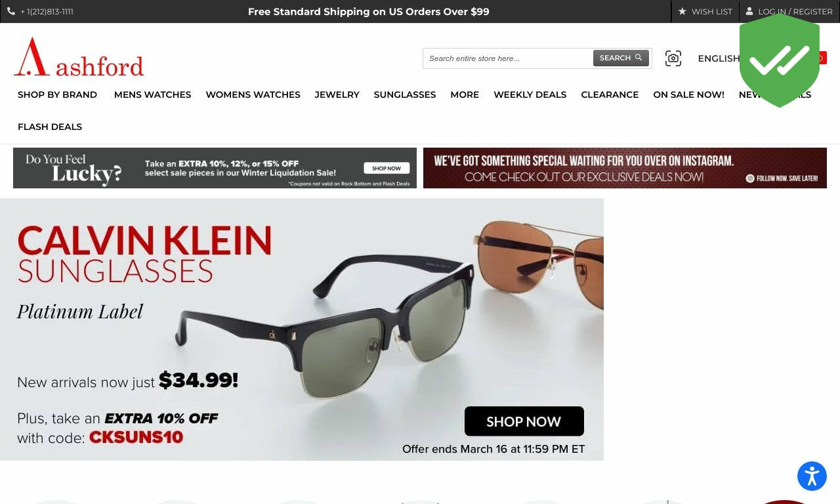Click the camera visual search icon
Screen dimensions: 840x504
673,58
